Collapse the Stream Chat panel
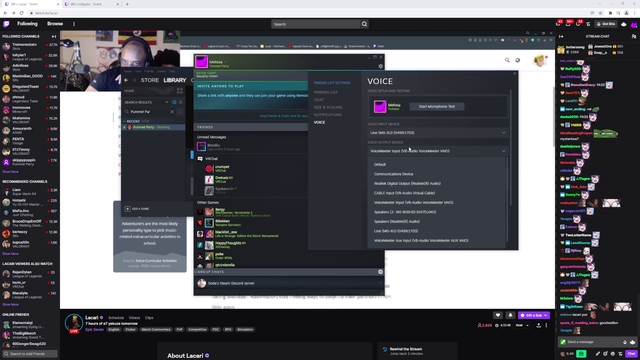The width and height of the screenshot is (640, 360). (x=561, y=36)
